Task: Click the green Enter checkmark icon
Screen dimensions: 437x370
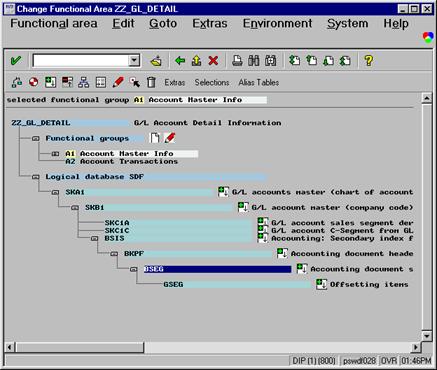Action: pos(16,61)
